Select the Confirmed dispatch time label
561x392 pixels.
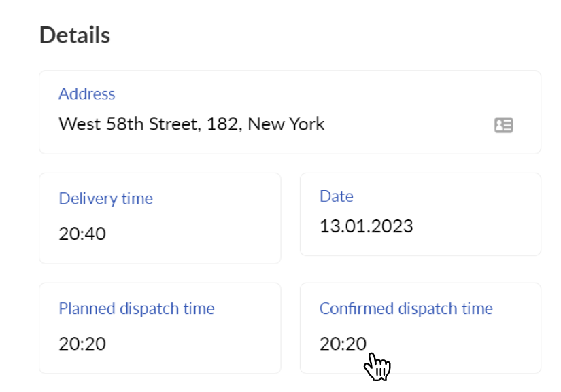pyautogui.click(x=406, y=308)
